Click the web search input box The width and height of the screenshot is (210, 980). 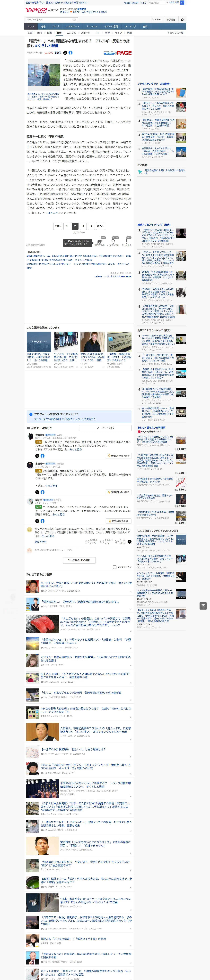[157, 3]
